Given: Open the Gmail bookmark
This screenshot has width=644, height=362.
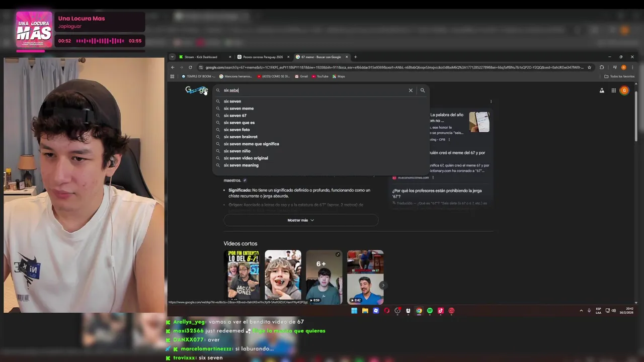Looking at the screenshot, I should click(x=301, y=76).
